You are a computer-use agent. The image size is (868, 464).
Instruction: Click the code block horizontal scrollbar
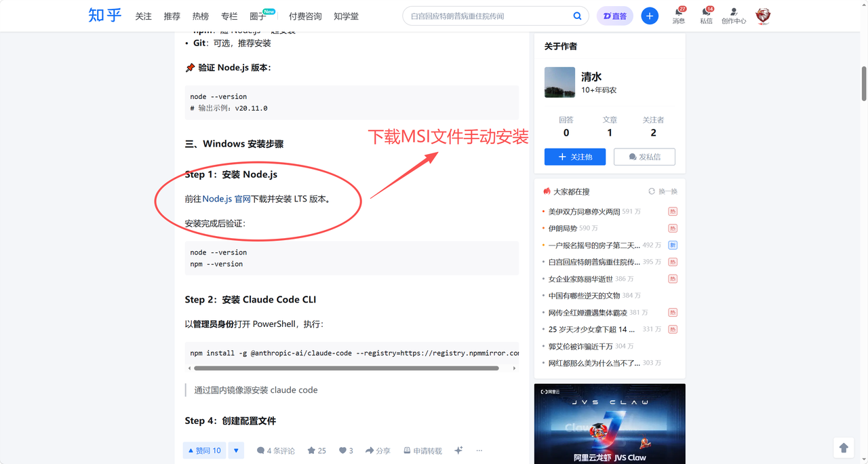point(346,368)
